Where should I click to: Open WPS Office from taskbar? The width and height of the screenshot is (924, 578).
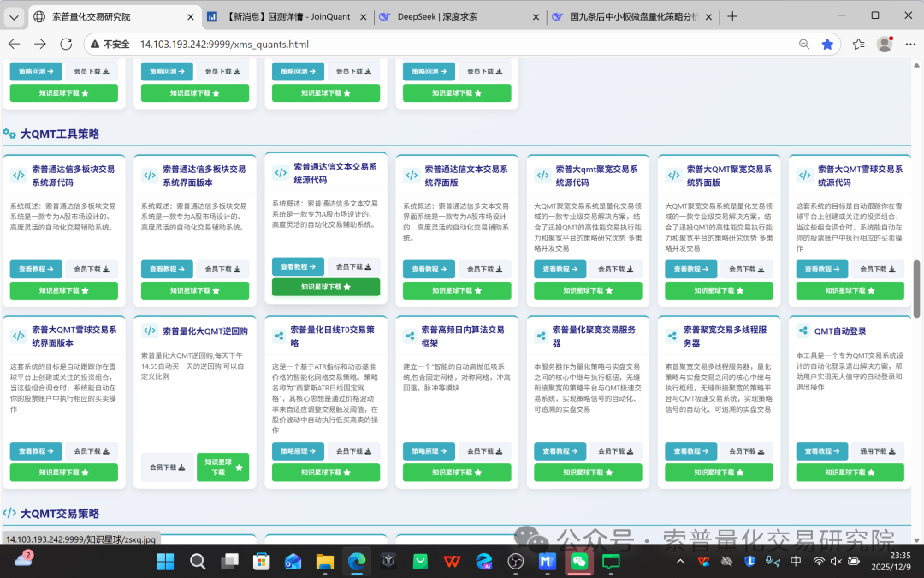pos(452,562)
